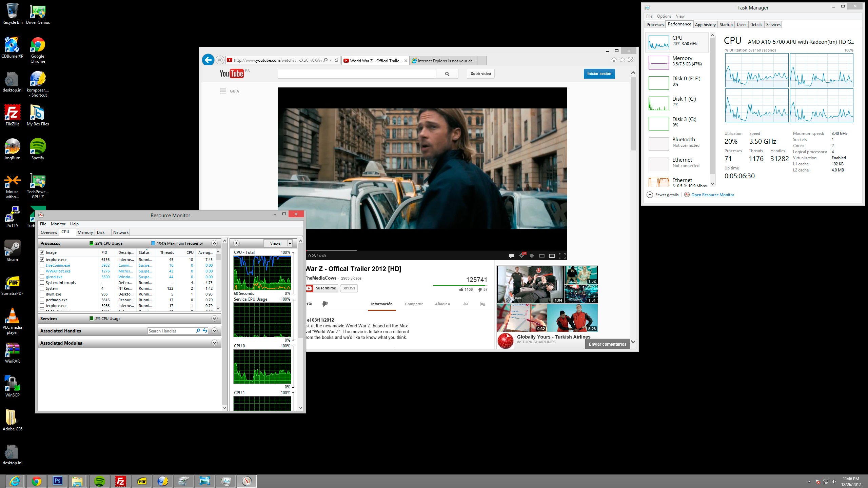Refresh the handles search in Resource Monitor
Image resolution: width=868 pixels, height=488 pixels.
[205, 331]
